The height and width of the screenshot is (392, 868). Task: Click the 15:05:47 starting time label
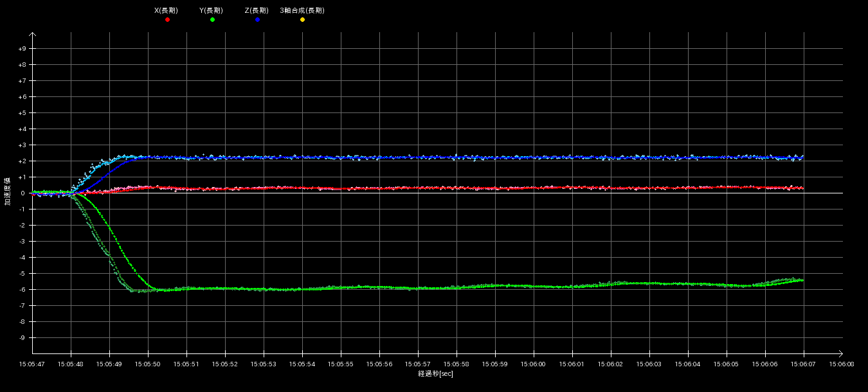click(32, 364)
